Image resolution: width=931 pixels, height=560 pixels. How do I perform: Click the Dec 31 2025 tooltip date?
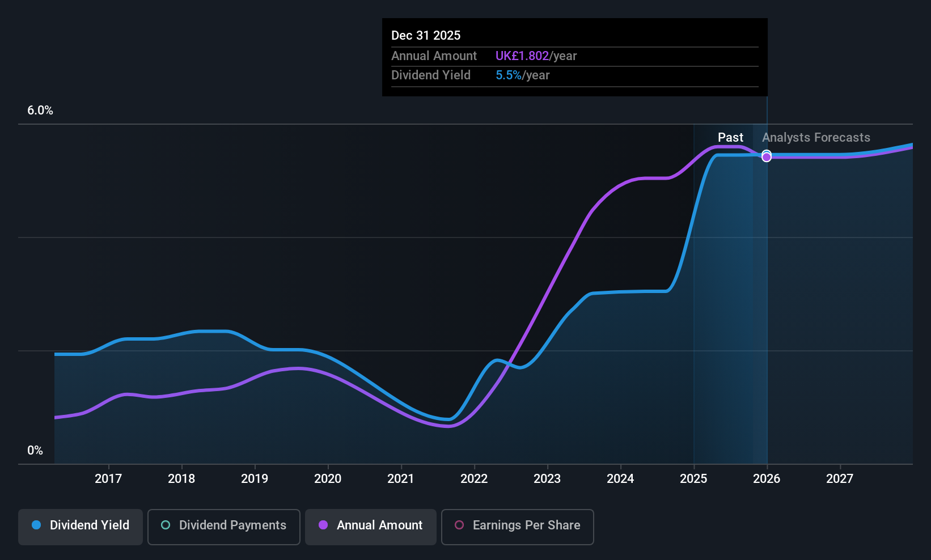pos(426,36)
